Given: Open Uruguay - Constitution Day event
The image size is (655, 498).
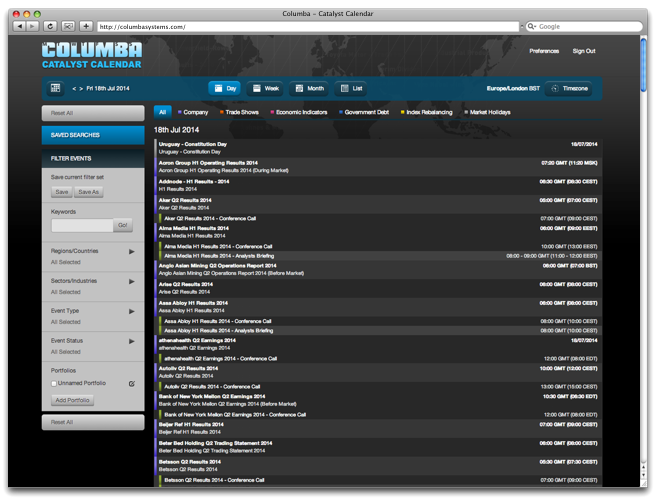Looking at the screenshot, I should [x=378, y=148].
